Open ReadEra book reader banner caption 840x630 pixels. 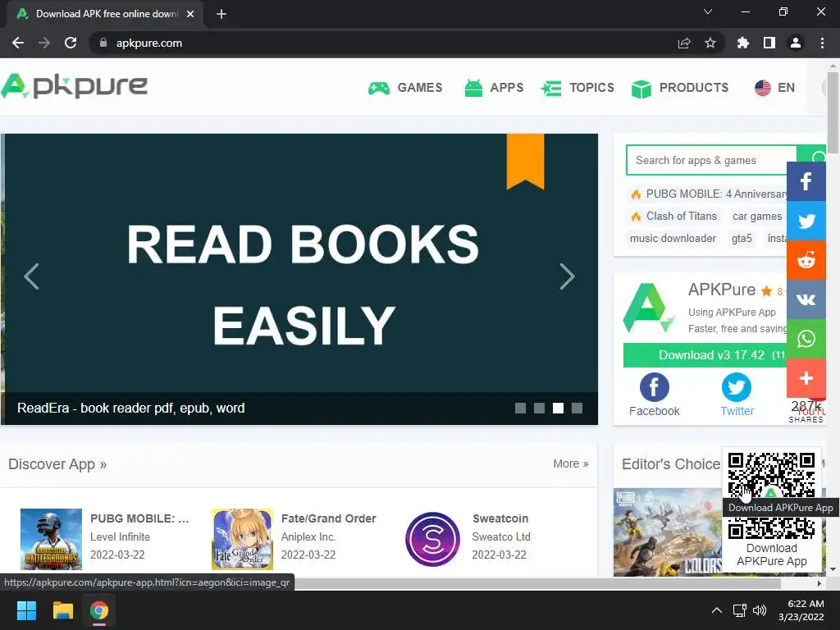tap(131, 409)
